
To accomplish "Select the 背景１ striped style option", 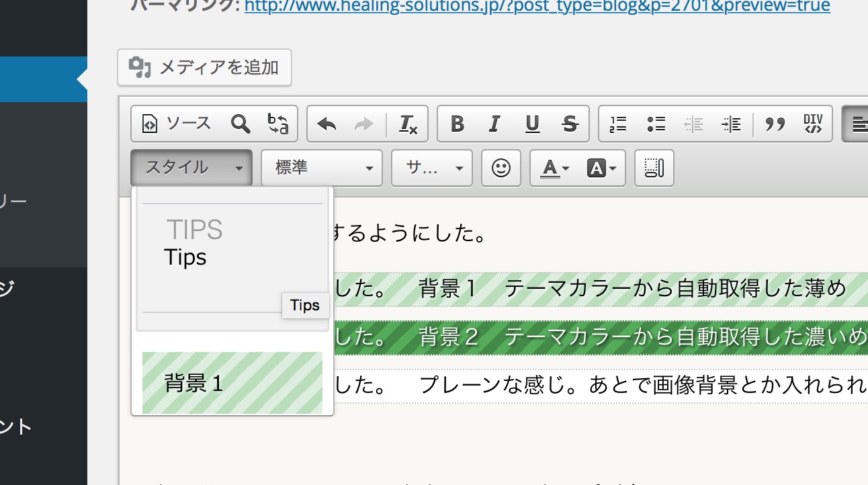I will coord(232,383).
